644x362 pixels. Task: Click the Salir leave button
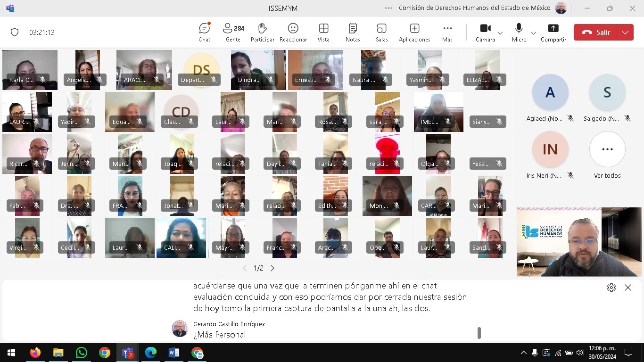pos(597,33)
